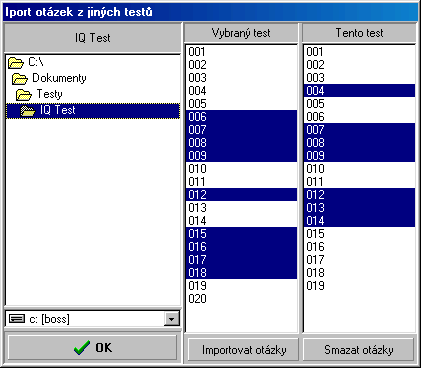The image size is (421, 368).
Task: Select question 003 in Vybraný test list
Action: 241,78
